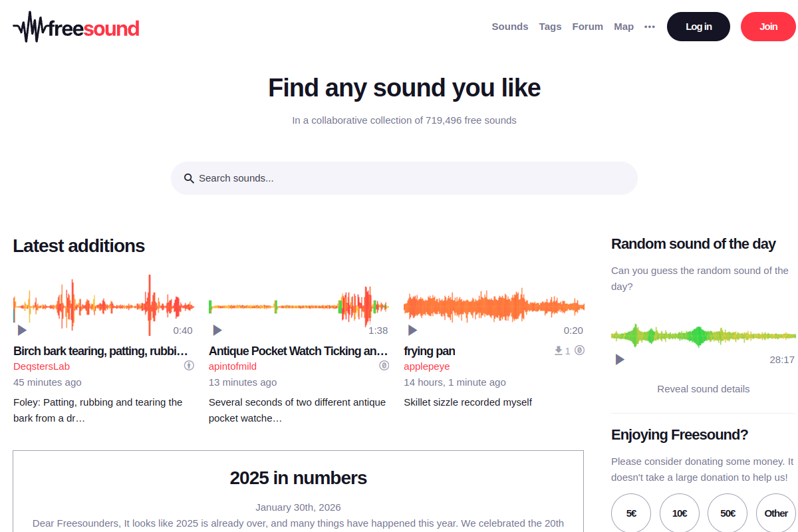Click the license badge next to apintofmild

(x=384, y=365)
